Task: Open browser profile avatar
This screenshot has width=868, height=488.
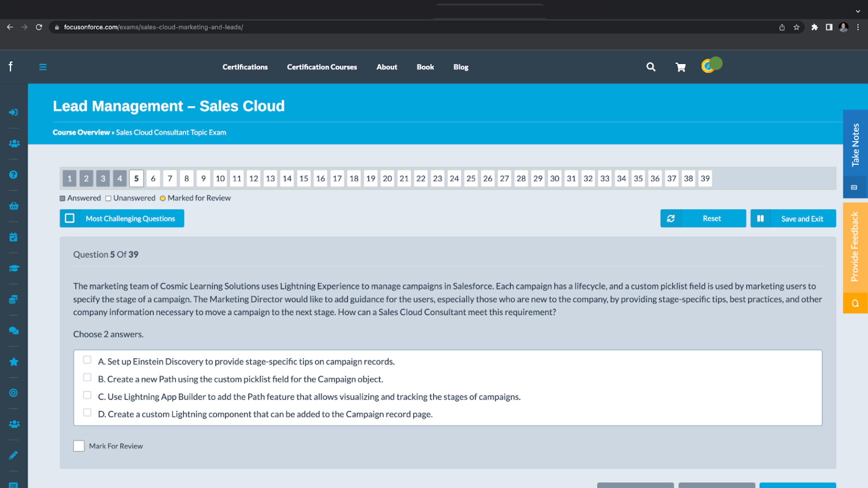Action: pos(843,27)
